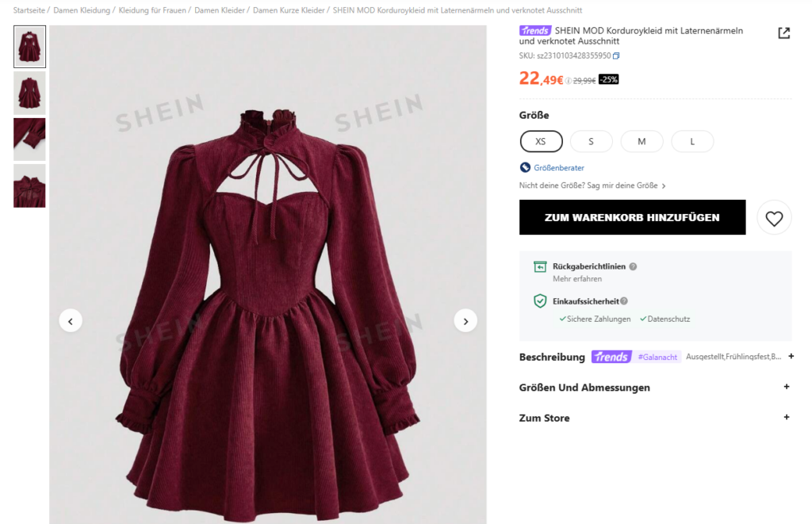Copy the SKU with the copy icon

click(616, 56)
